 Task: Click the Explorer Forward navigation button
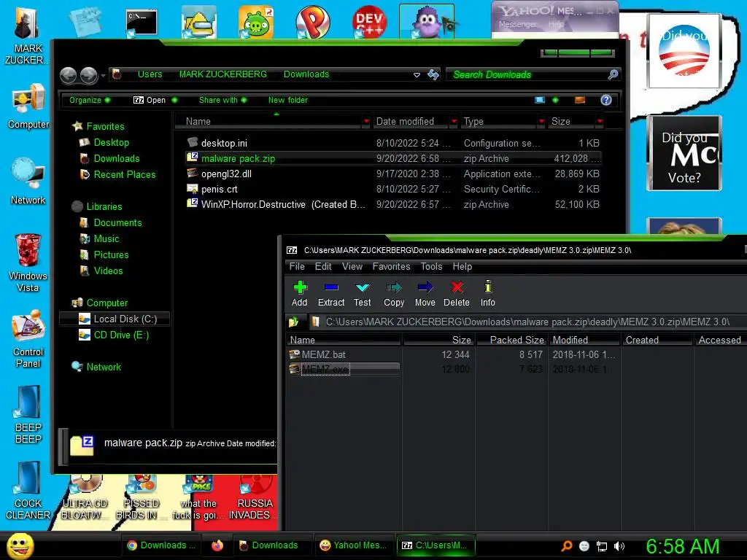tap(88, 75)
